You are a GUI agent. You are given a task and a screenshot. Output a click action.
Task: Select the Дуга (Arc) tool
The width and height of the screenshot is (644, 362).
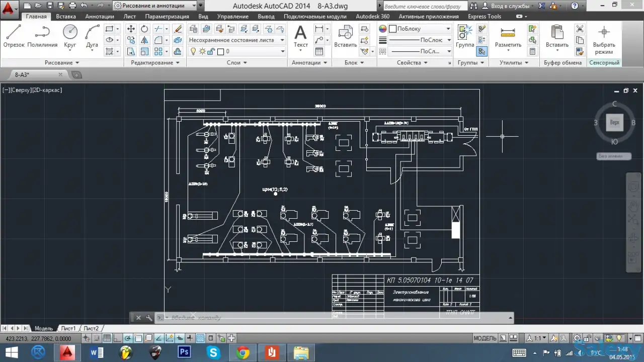92,35
